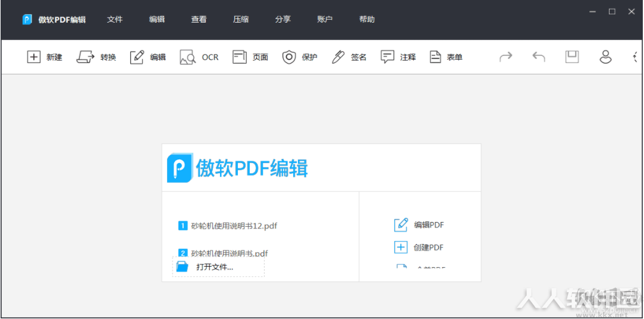
Task: Click the 创建PDF link text
Action: 428,248
